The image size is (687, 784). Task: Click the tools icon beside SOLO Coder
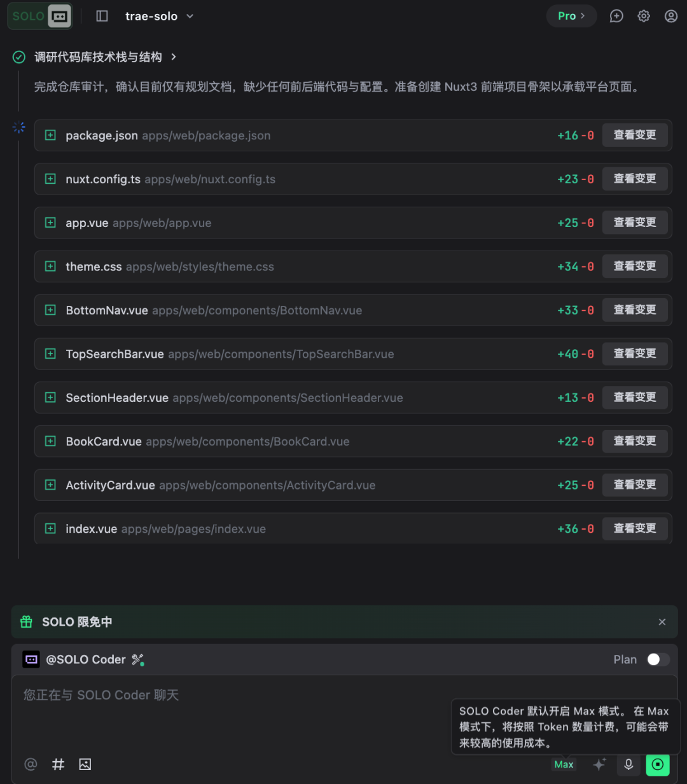[x=137, y=659]
